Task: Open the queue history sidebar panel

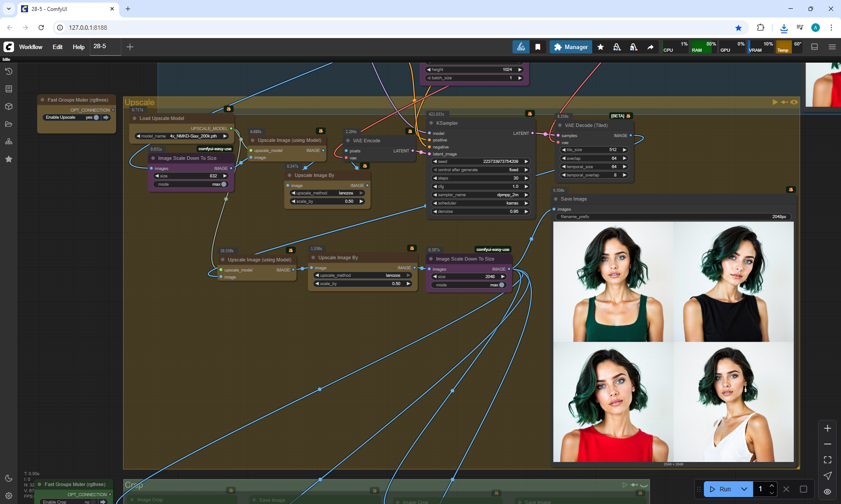Action: point(8,71)
